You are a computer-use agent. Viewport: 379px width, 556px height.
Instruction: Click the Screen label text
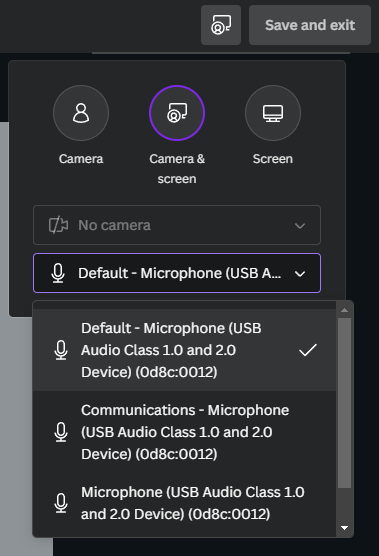(273, 159)
